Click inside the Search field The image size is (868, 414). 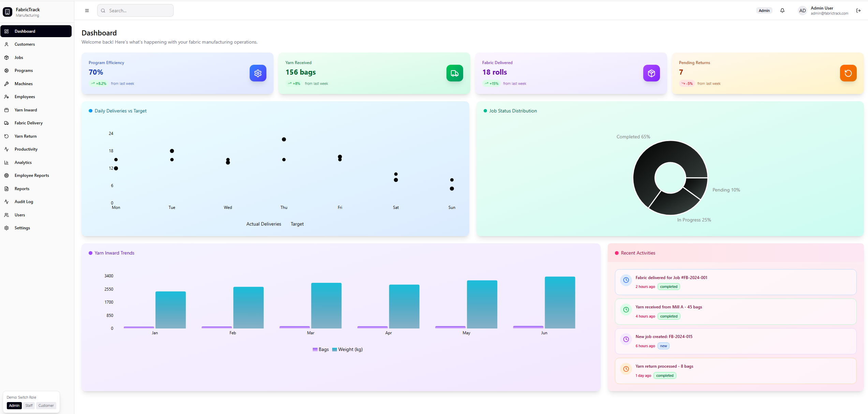click(135, 11)
